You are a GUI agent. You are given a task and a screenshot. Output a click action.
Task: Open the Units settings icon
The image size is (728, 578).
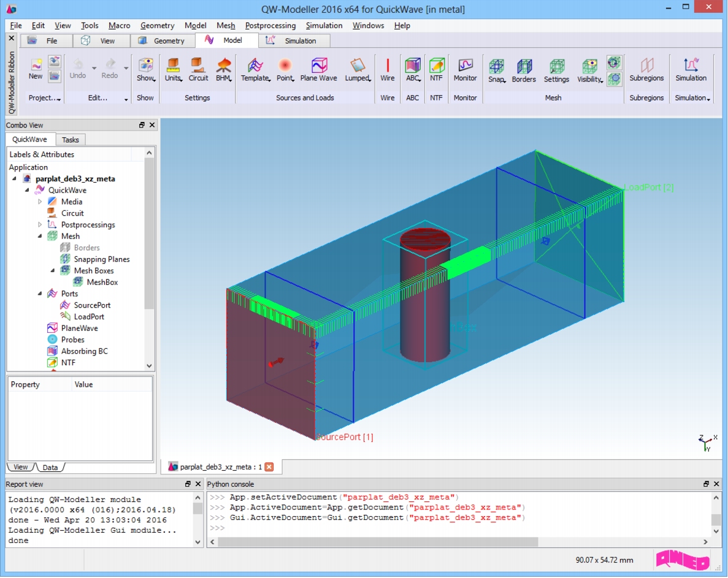tap(173, 66)
